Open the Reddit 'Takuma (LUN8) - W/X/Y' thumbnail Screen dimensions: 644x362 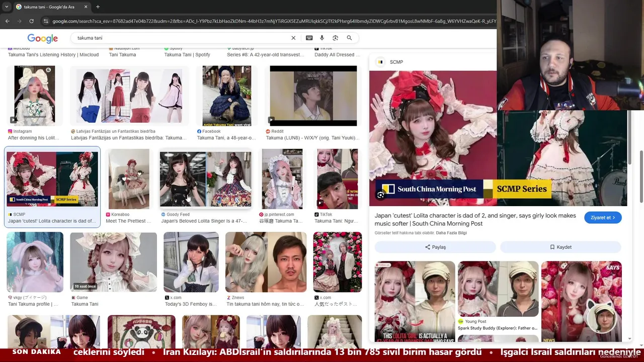click(313, 96)
